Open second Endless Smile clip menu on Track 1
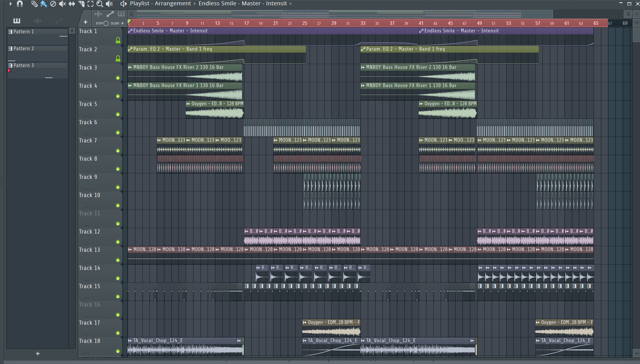The height and width of the screenshot is (364, 640). 421,31
